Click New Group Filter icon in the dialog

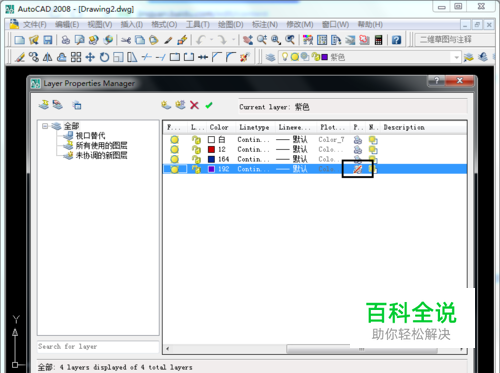click(58, 105)
